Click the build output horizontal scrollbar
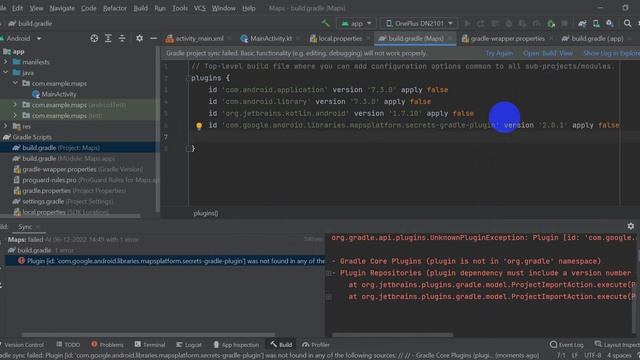 pos(393,335)
